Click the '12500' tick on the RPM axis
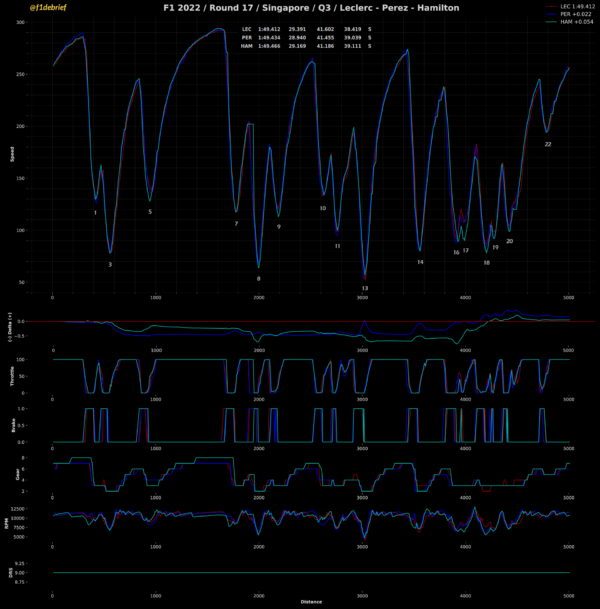This screenshot has width=600, height=609. (x=18, y=509)
